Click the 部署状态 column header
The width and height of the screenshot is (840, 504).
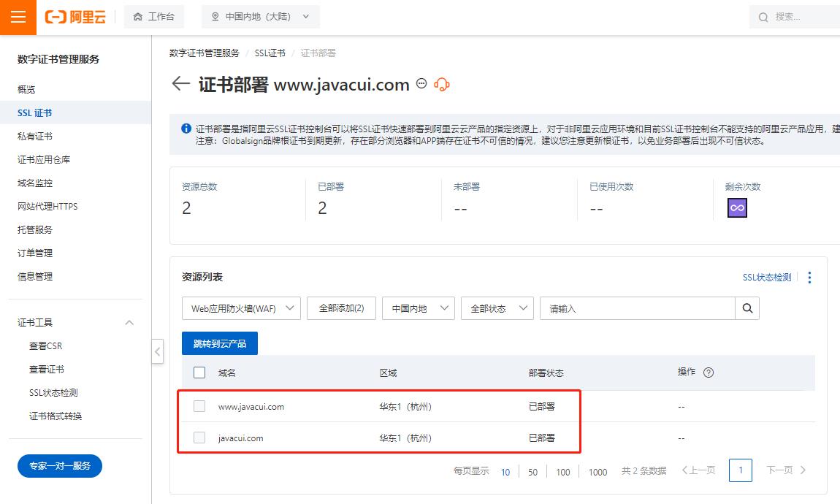[x=546, y=373]
